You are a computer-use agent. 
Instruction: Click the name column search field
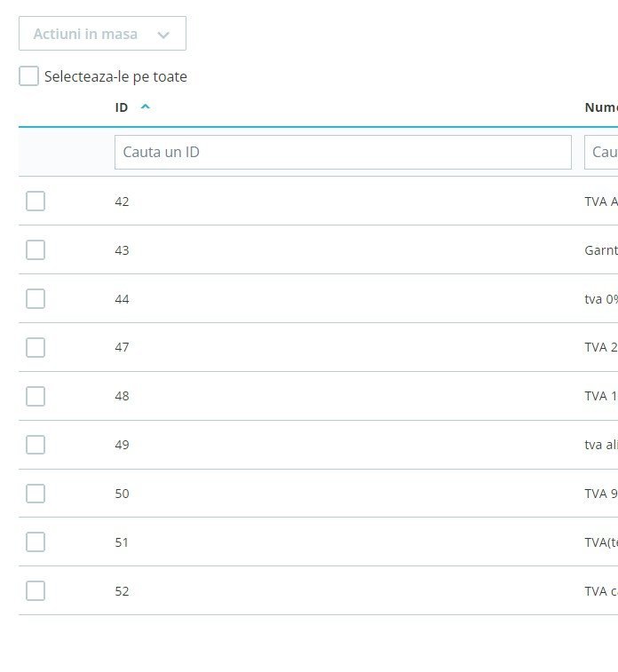click(x=604, y=152)
